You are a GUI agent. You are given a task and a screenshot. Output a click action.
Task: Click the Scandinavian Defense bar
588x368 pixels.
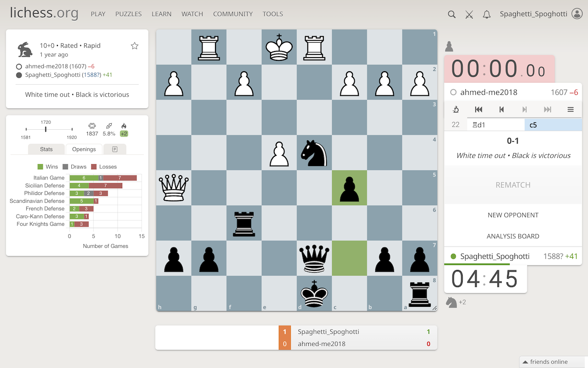tap(84, 201)
